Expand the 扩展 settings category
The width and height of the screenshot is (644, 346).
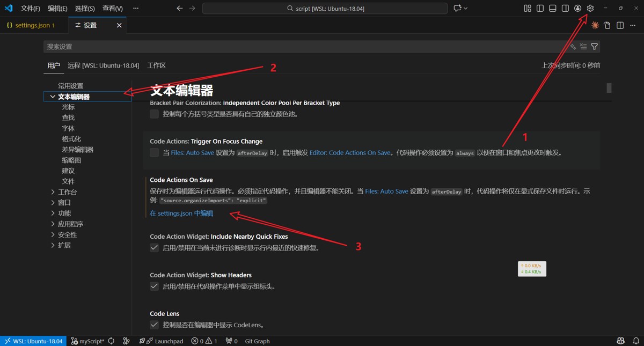point(53,245)
